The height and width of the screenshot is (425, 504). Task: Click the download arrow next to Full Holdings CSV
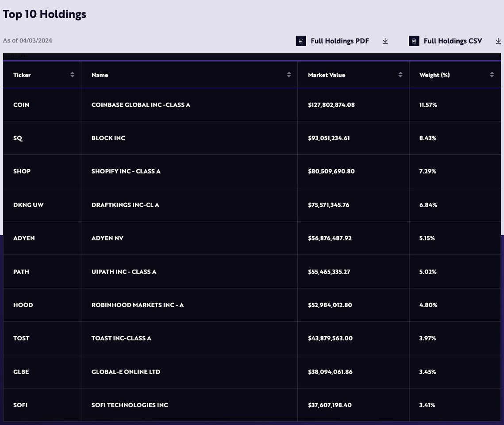pos(498,41)
